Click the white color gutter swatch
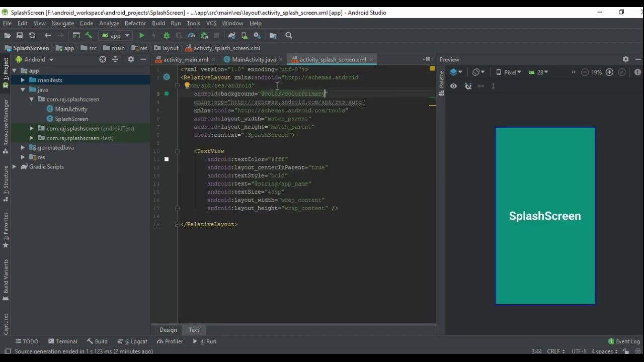Viewport: 644px width, 362px height. tap(167, 159)
